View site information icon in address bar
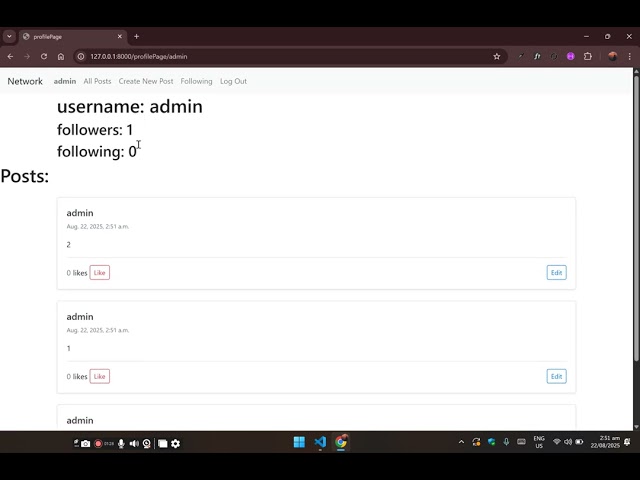 point(81,56)
